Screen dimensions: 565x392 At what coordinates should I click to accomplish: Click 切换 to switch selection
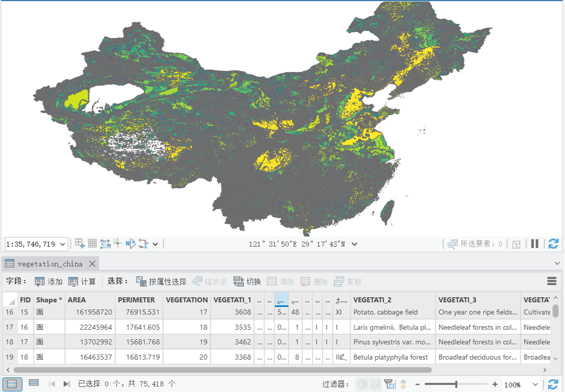click(247, 282)
